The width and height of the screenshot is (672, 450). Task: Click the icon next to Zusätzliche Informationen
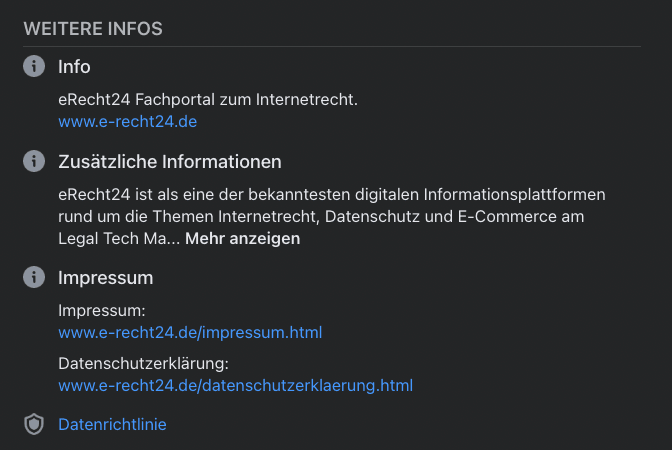pos(35,161)
